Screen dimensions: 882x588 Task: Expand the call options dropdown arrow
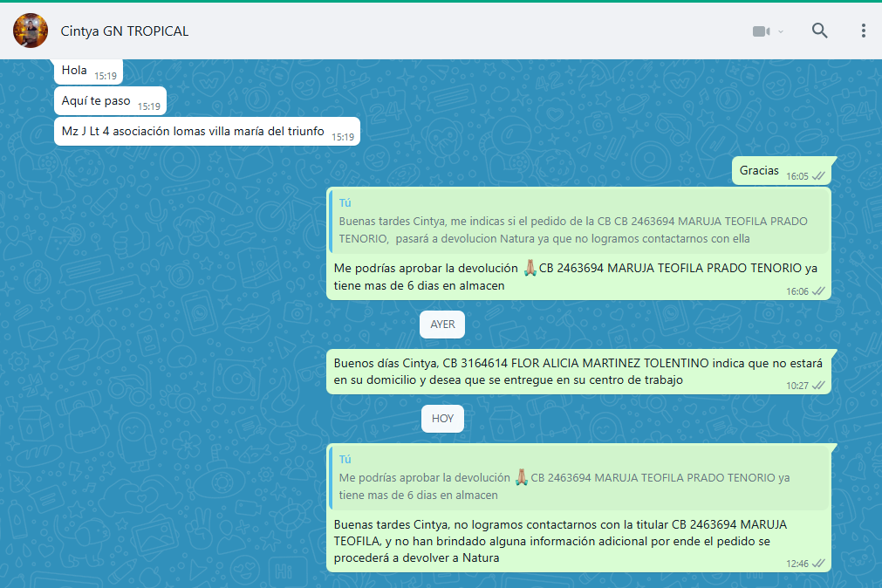tap(781, 31)
